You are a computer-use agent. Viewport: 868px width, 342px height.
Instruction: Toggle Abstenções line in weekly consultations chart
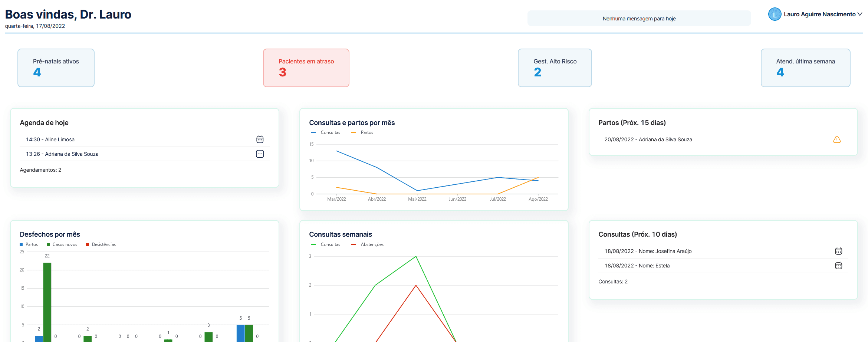click(x=367, y=244)
